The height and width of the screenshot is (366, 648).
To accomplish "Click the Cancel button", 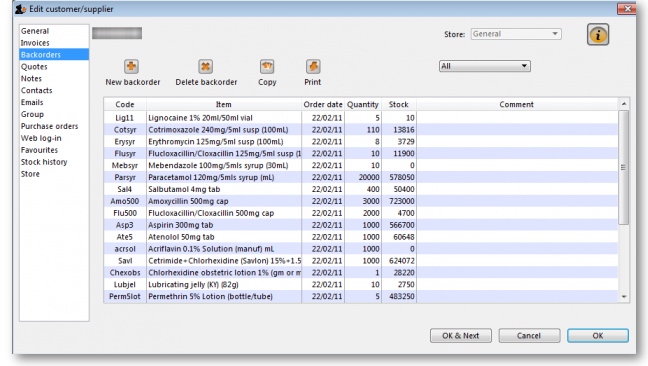I will point(529,335).
